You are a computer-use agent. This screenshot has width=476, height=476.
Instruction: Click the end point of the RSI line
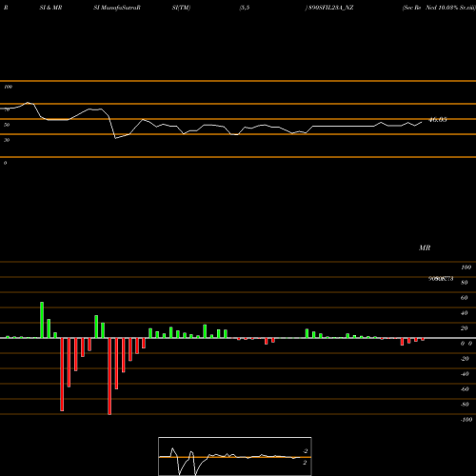[422, 122]
